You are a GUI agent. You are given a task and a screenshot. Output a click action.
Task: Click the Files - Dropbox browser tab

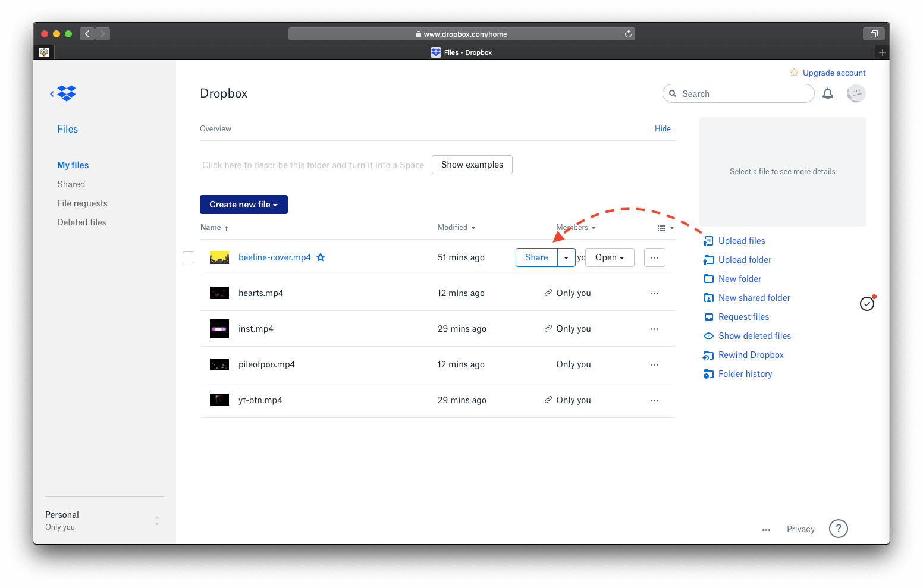[461, 52]
